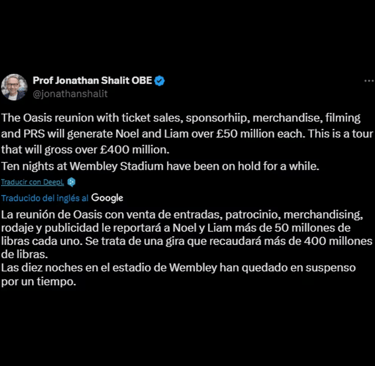Click the £400 million text in the tweet
Viewport: 375px width, 366px height.
point(135,150)
